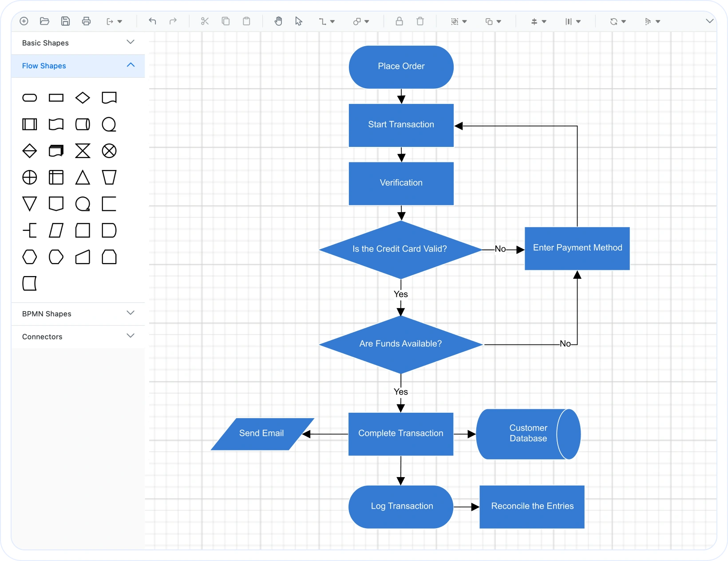Open the connector type dropdown
Image resolution: width=728 pixels, height=561 pixels.
tap(327, 21)
